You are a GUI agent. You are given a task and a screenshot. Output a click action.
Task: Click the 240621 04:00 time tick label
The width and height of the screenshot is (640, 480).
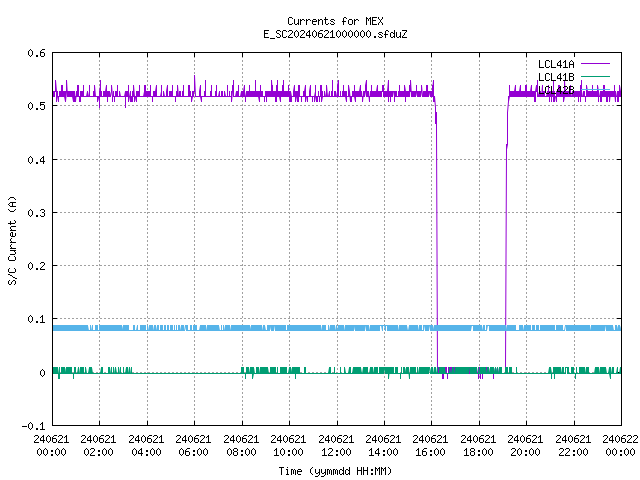[x=146, y=446]
